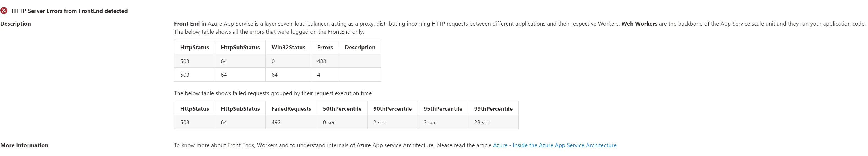Image resolution: width=868 pixels, height=156 pixels.
Task: Click the HTTP Server Errors from FrontEnd detected heading
Action: click(69, 11)
